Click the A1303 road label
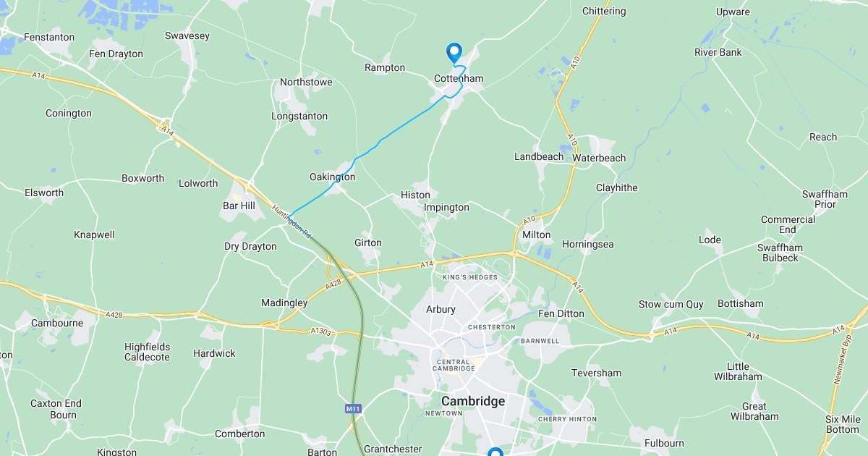This screenshot has width=868, height=456. tap(319, 331)
